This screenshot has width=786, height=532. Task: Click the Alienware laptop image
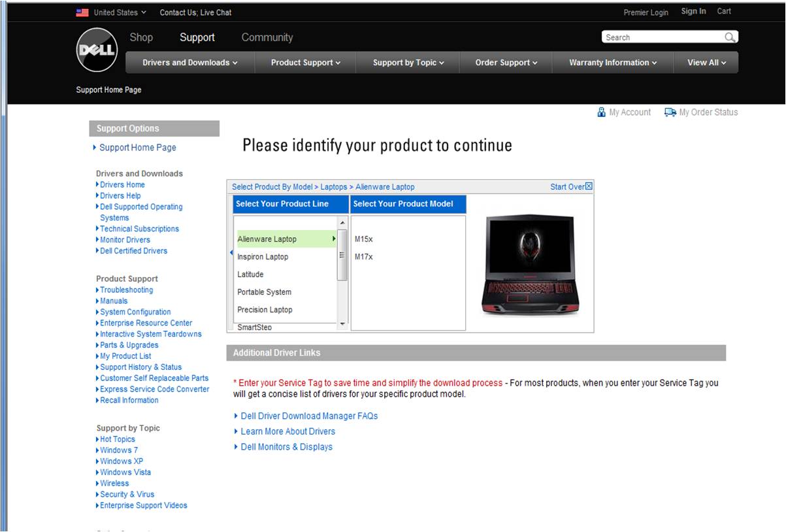click(530, 265)
